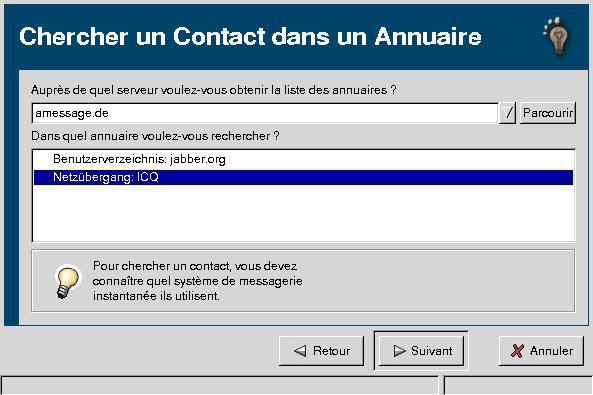
Task: Click the left status bar panel
Action: tap(220, 386)
